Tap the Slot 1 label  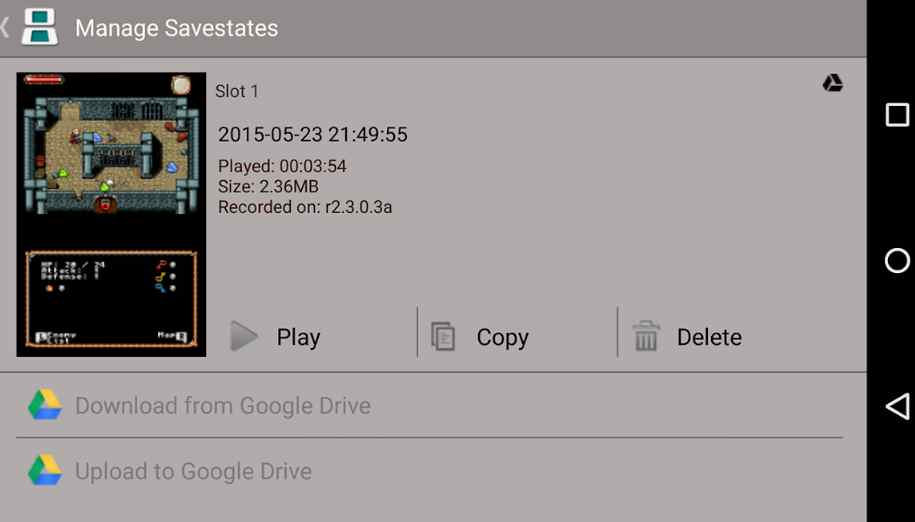click(237, 92)
